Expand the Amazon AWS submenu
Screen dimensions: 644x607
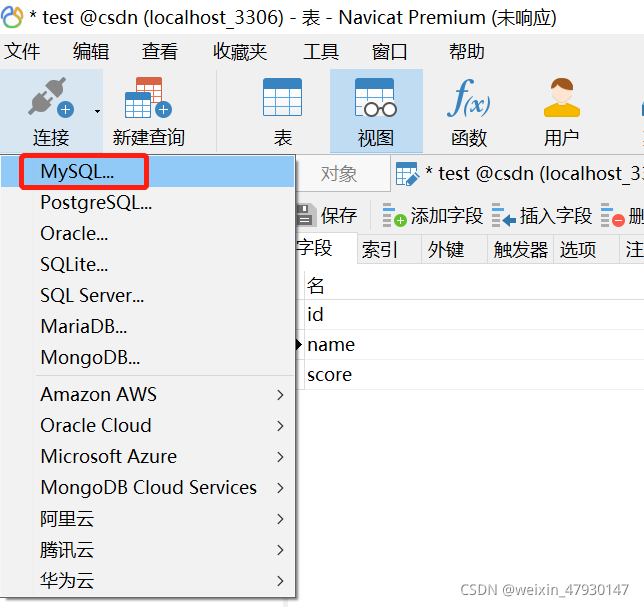click(x=148, y=395)
